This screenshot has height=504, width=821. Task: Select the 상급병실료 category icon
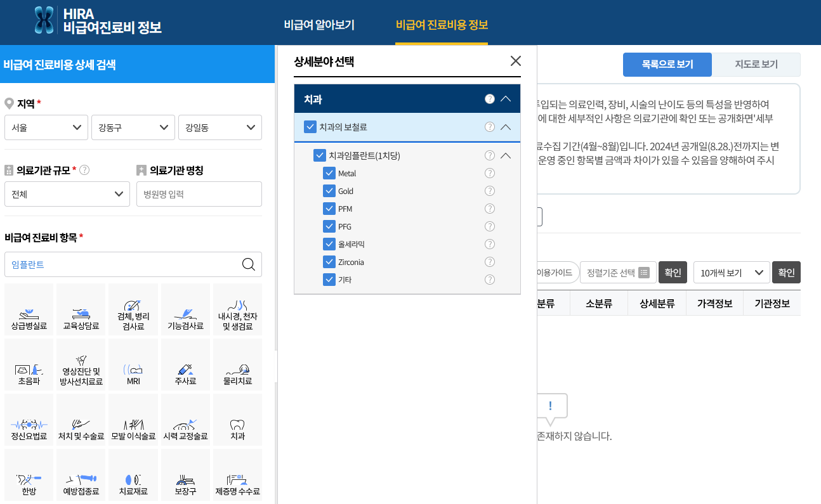(x=29, y=309)
